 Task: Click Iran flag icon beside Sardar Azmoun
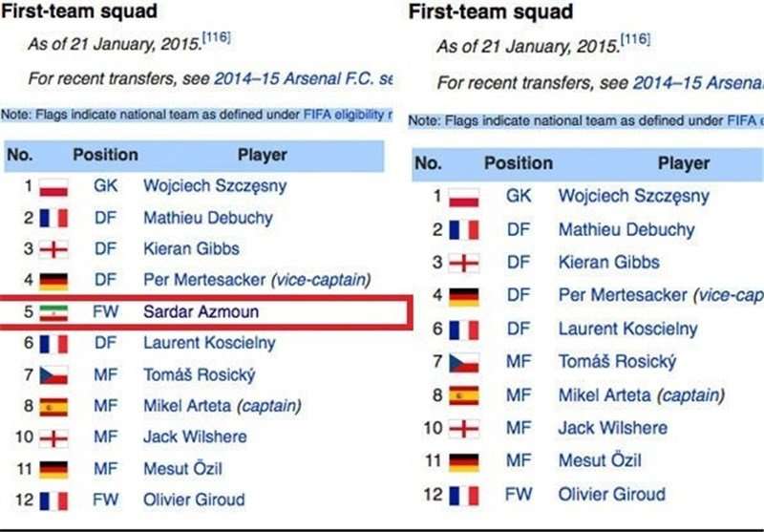(x=53, y=312)
